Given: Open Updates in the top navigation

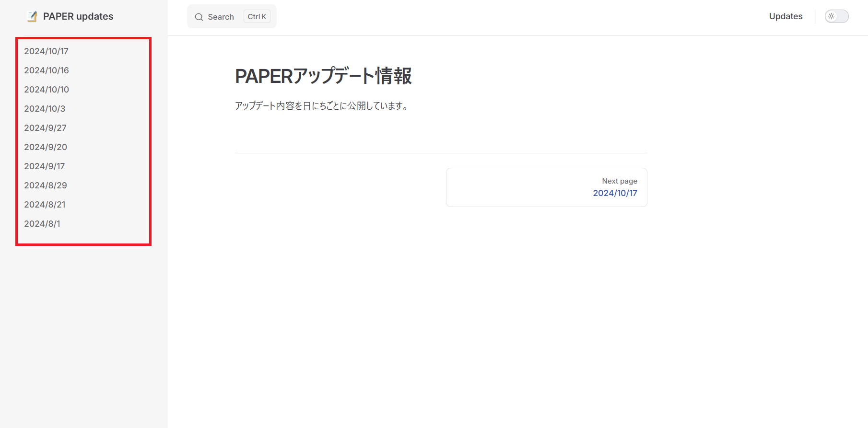Looking at the screenshot, I should pyautogui.click(x=786, y=16).
